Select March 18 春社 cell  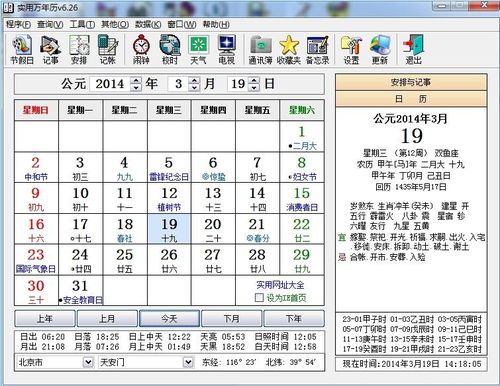coord(125,229)
